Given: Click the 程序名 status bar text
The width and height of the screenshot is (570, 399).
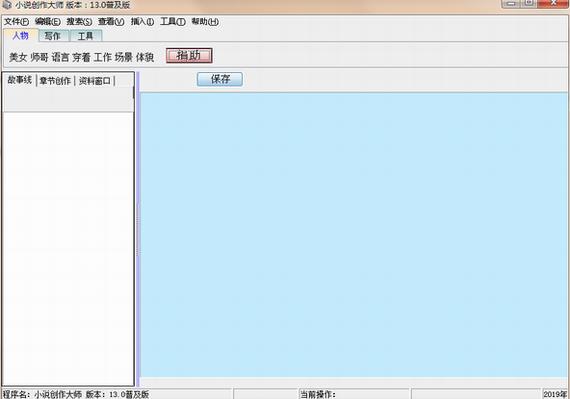Looking at the screenshot, I should click(x=76, y=394).
